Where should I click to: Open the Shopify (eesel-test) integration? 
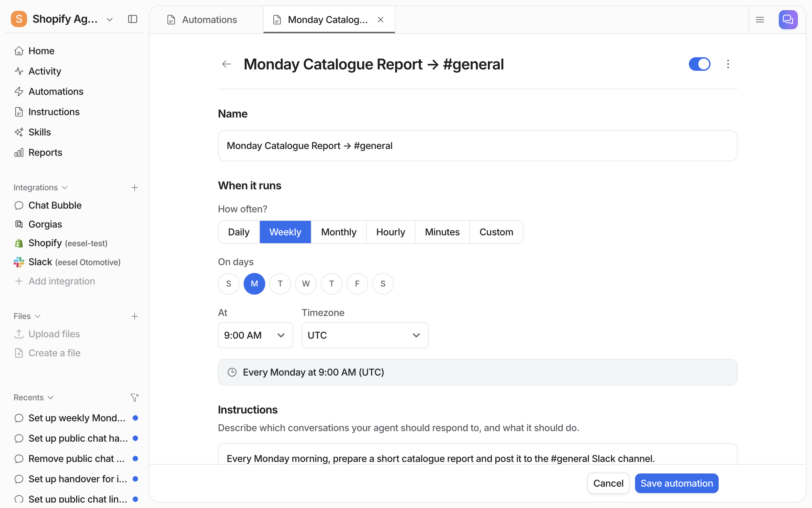[68, 243]
